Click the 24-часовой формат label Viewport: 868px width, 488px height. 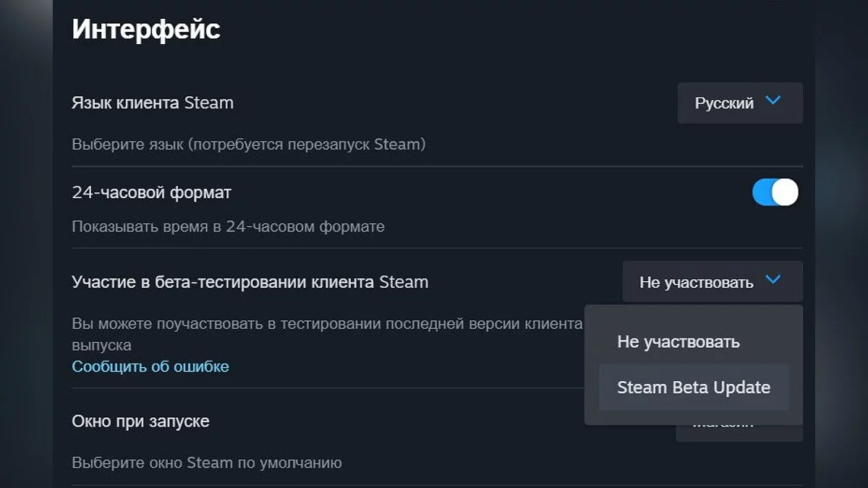[152, 193]
